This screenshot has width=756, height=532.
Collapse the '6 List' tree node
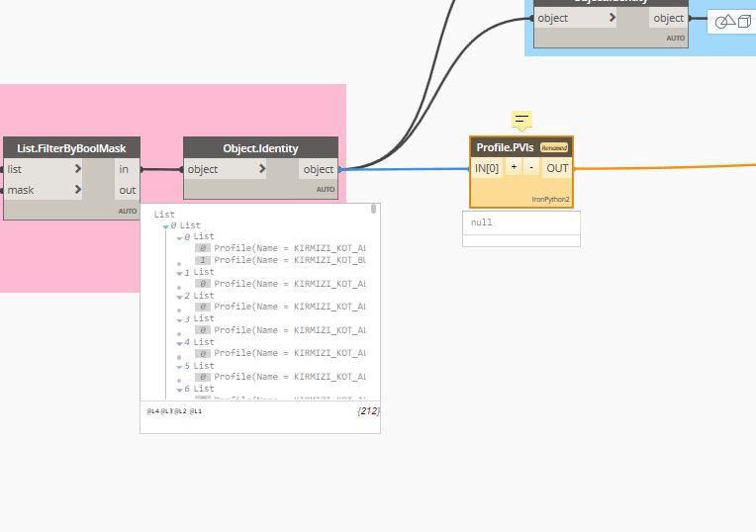tap(179, 390)
